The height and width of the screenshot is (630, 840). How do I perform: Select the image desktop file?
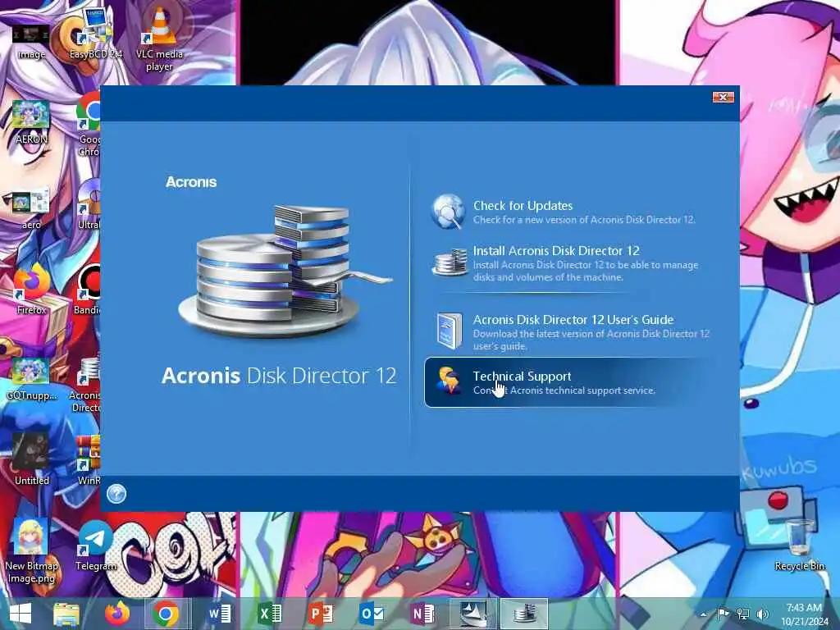pos(31,41)
